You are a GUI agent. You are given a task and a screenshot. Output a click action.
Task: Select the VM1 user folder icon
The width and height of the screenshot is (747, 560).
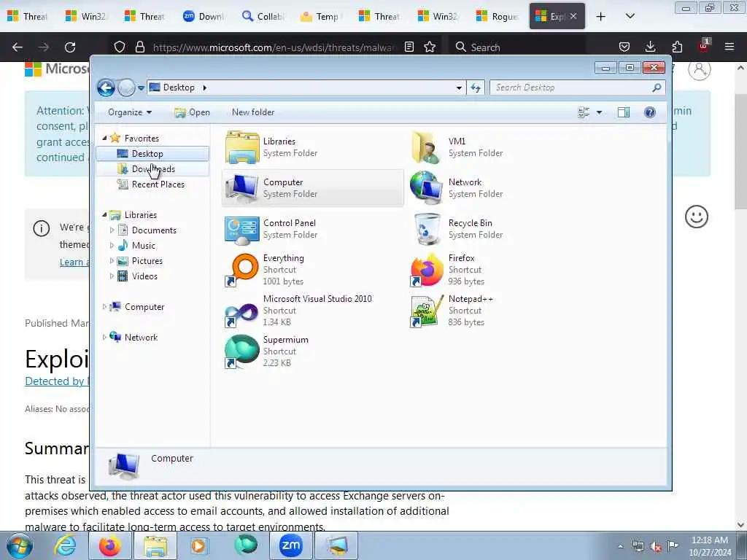click(426, 147)
